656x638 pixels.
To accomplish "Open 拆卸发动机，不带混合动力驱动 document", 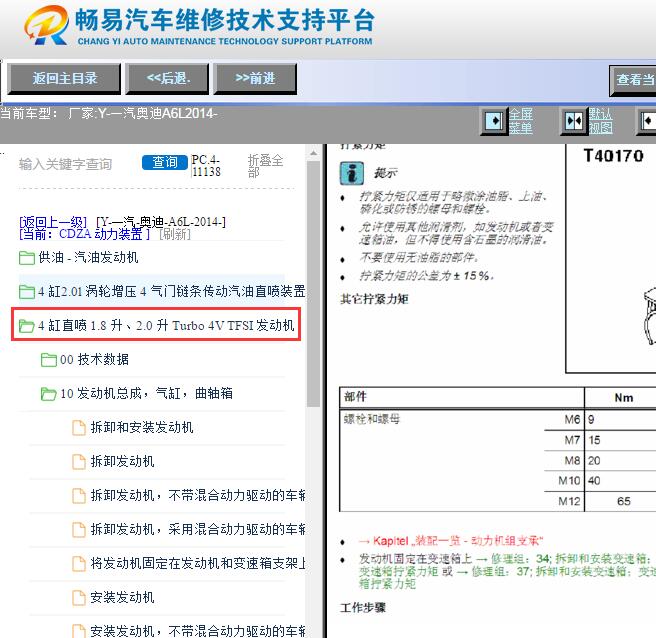I will [197, 495].
